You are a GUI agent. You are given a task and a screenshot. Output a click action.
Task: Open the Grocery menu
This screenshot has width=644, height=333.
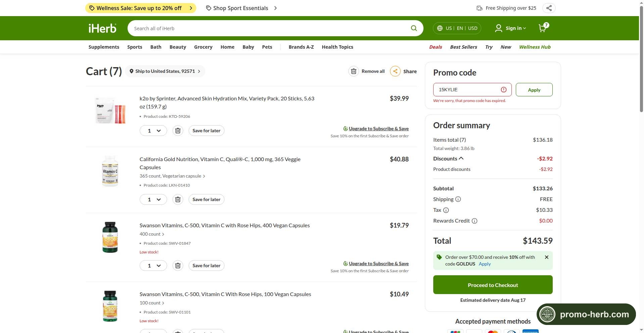203,47
